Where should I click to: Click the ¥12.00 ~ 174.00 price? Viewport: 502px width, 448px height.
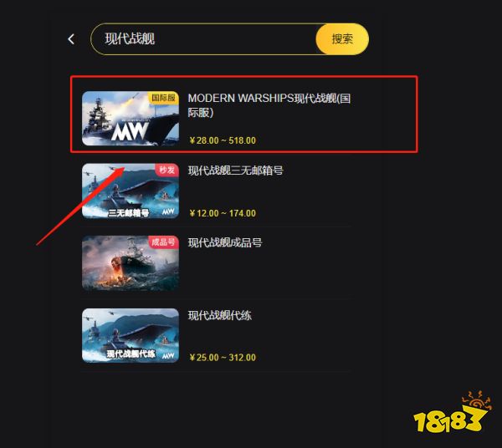(223, 213)
